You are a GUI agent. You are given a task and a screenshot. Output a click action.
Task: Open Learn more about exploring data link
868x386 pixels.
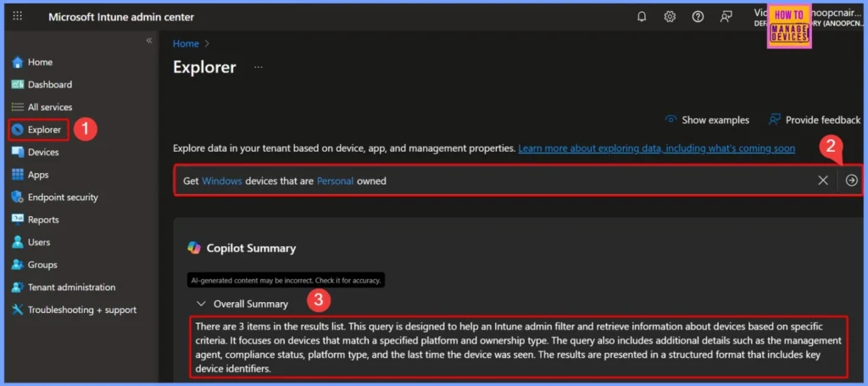pyautogui.click(x=657, y=148)
